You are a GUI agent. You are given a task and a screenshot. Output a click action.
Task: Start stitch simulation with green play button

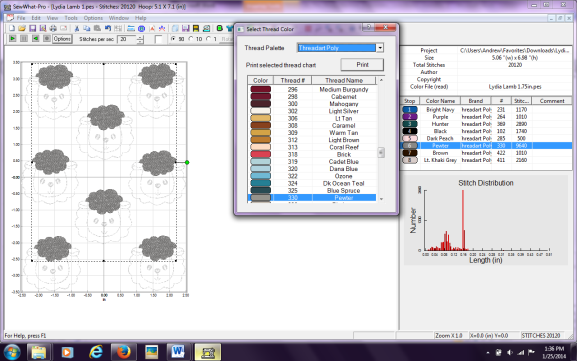[x=13, y=38]
